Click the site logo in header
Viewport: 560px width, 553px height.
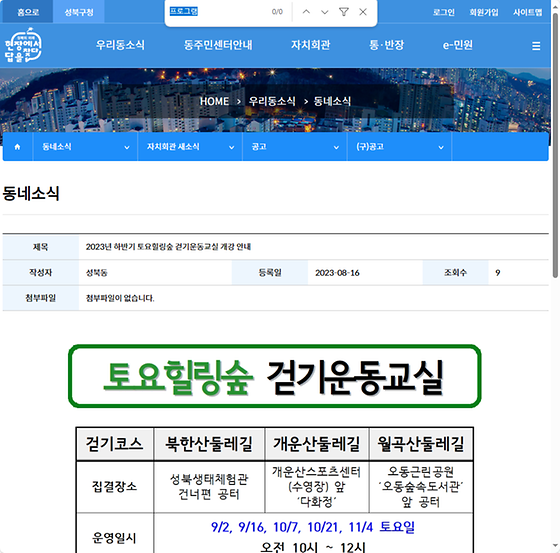pyautogui.click(x=23, y=46)
